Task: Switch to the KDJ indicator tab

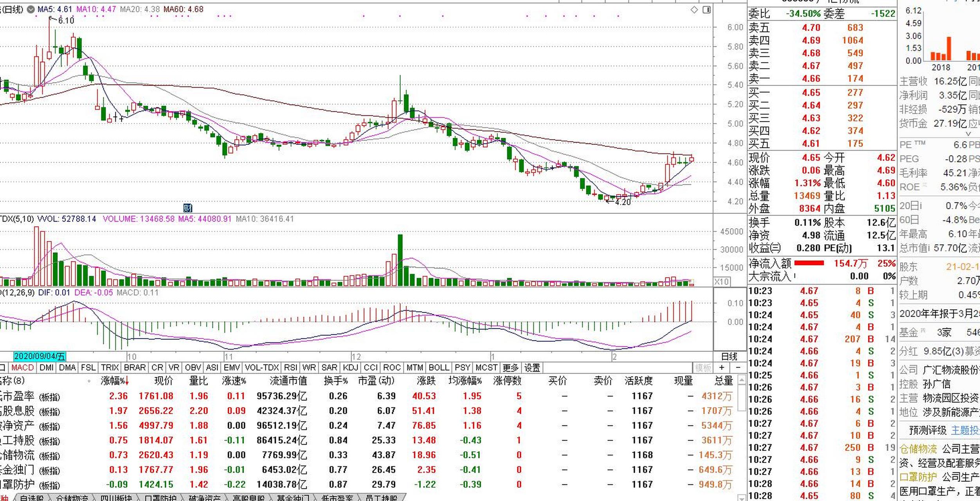Action: point(350,368)
